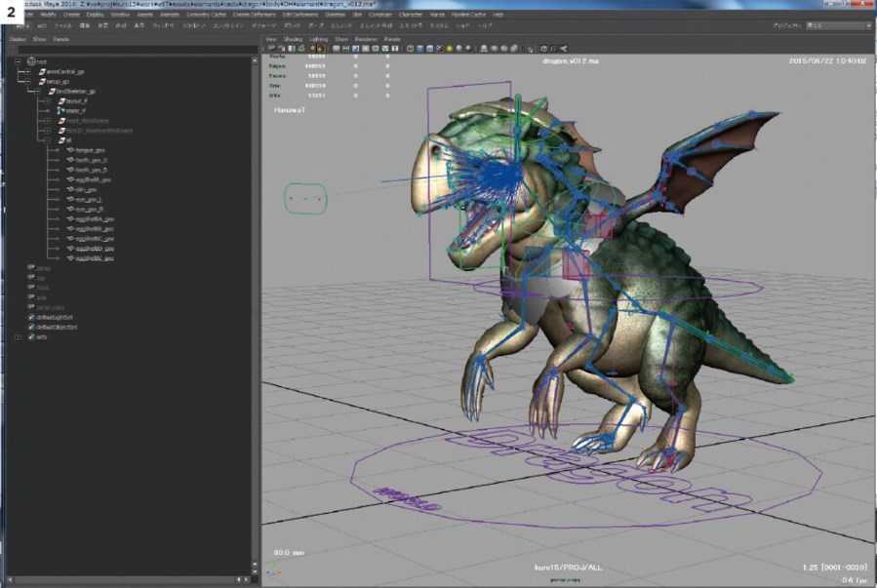Expand the sets node in the Outliner
Viewport: 877px width, 588px height.
[x=19, y=336]
